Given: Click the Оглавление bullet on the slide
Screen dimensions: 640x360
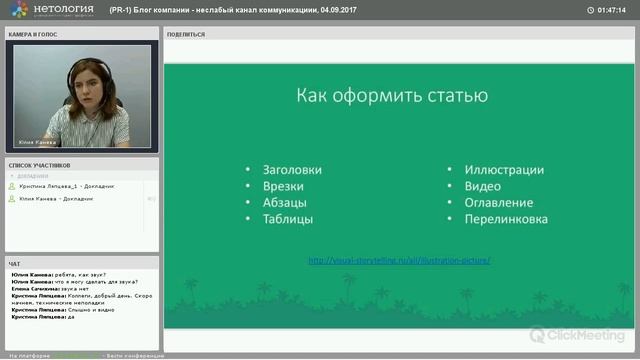Looking at the screenshot, I should pyautogui.click(x=499, y=202).
